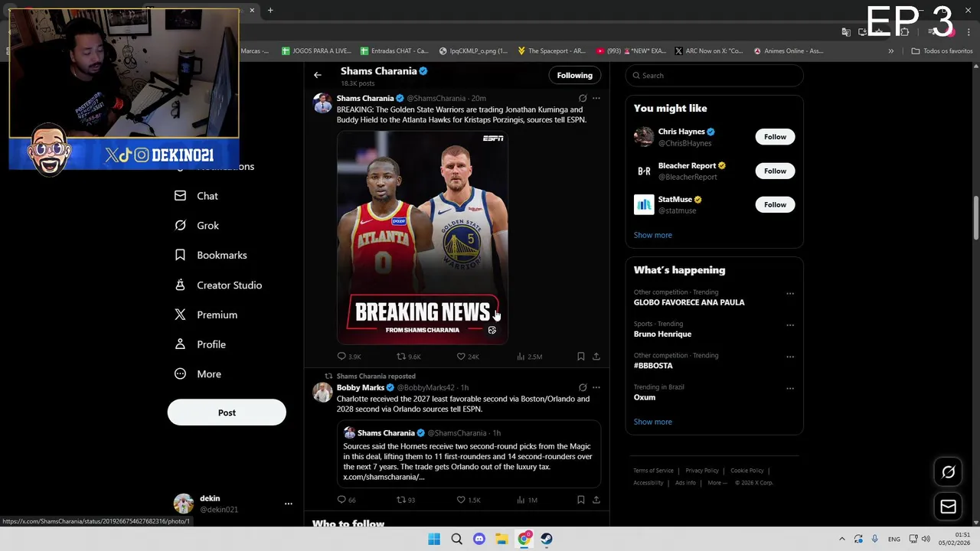Open Discord from the taskbar
980x551 pixels.
[479, 539]
